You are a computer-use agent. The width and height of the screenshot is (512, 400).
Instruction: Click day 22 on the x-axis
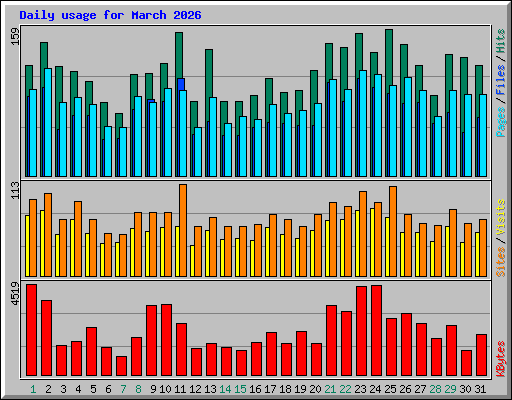[345, 389]
